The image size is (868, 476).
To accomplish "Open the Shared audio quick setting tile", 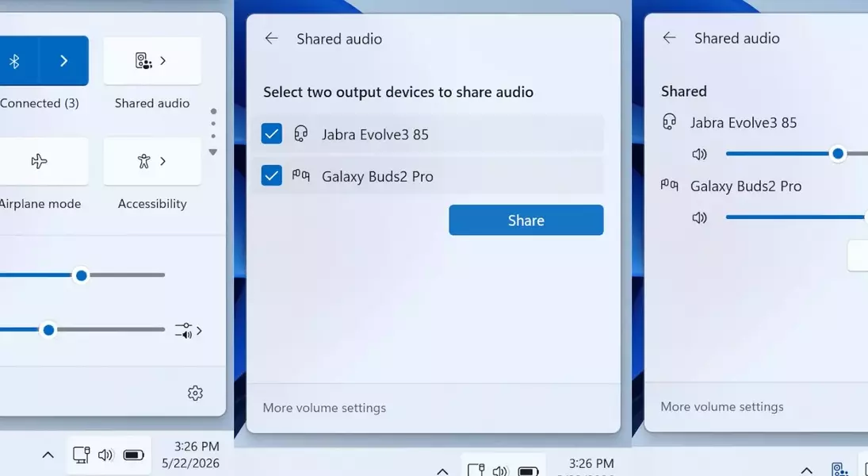I will click(152, 61).
